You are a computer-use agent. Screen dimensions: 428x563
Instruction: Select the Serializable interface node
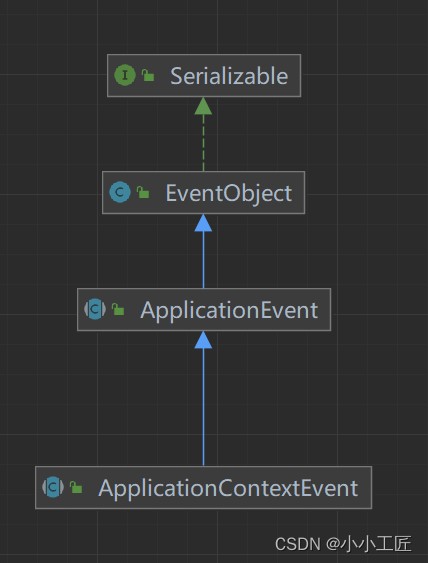[x=204, y=76]
